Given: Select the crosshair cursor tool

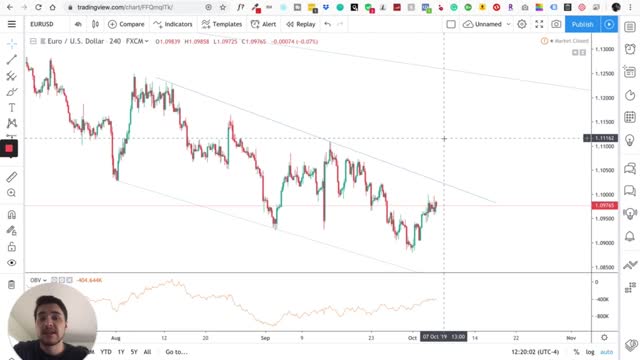Looking at the screenshot, I should pos(11,44).
